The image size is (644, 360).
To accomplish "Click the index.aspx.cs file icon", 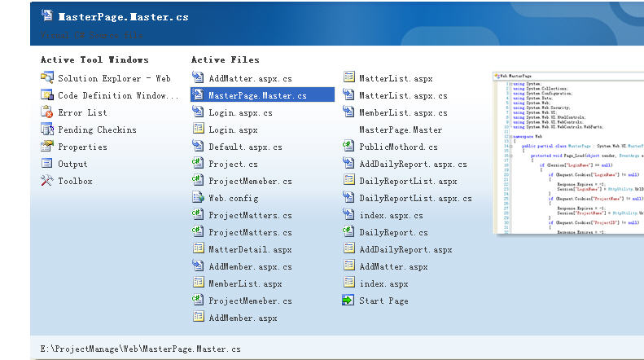I will click(x=348, y=214).
